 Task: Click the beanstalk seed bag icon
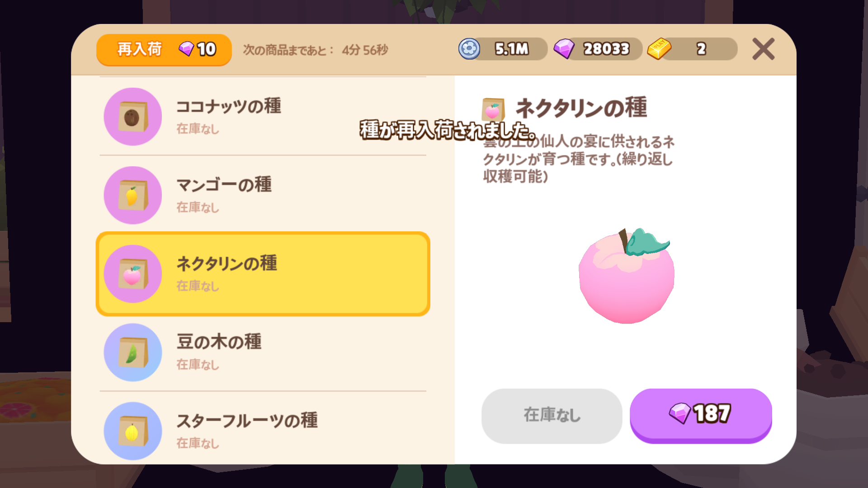point(133,352)
